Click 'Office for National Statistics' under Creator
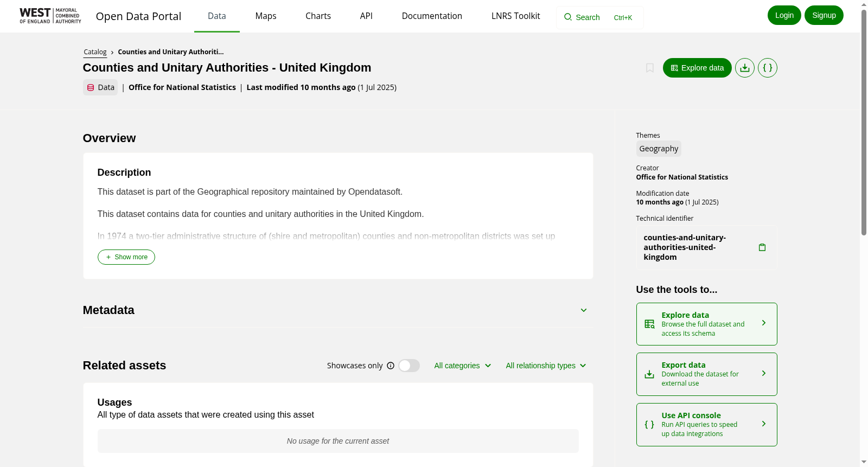Image resolution: width=868 pixels, height=467 pixels. [682, 177]
